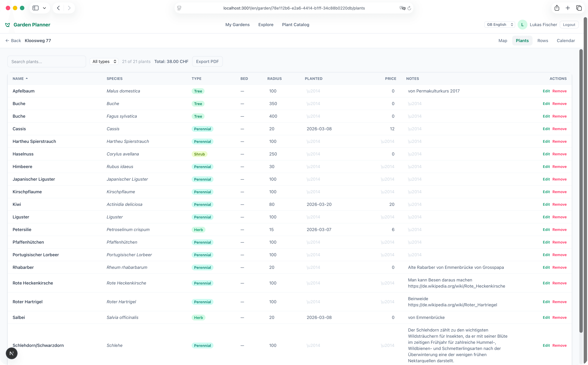
Task: Click the page reload icon
Action: (409, 8)
